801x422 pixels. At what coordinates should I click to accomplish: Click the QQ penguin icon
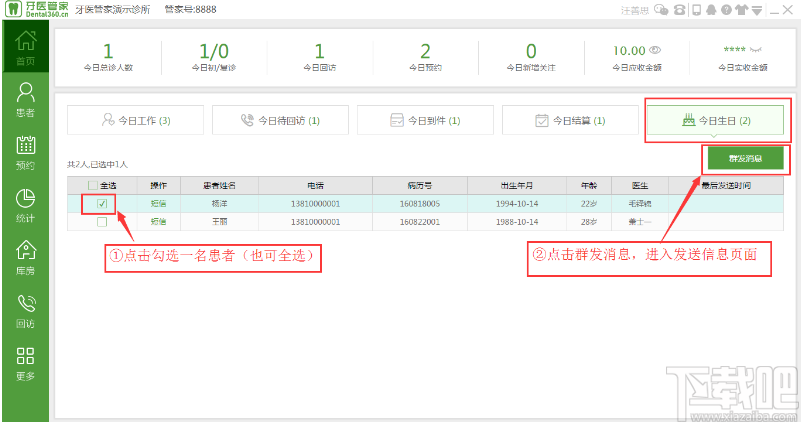coord(711,10)
